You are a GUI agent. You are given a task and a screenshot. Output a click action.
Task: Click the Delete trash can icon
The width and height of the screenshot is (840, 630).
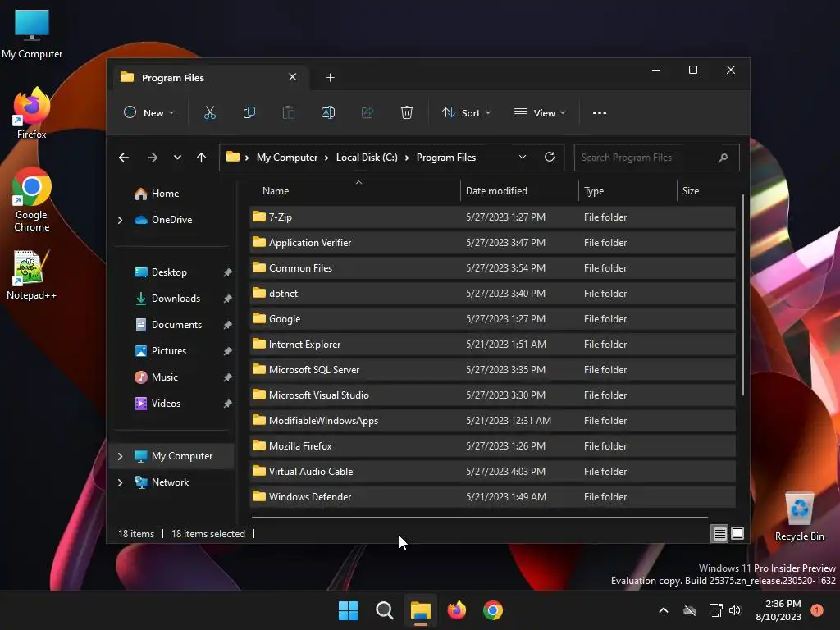(407, 112)
